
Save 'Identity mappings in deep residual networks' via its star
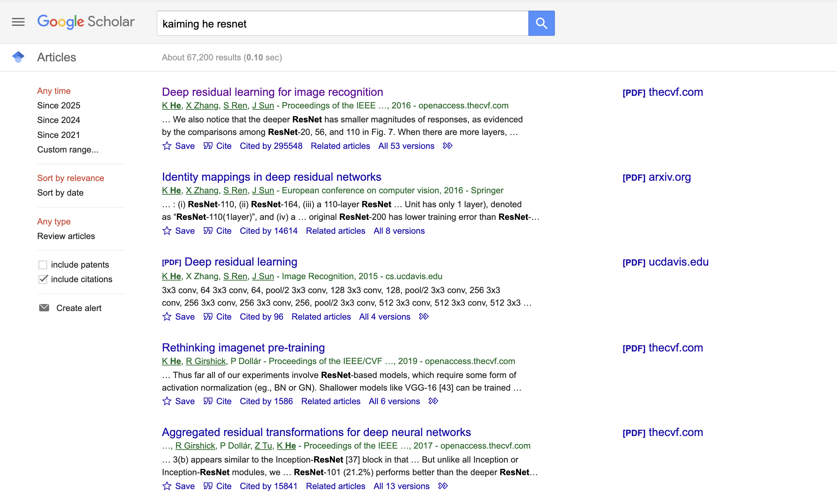pyautogui.click(x=167, y=230)
